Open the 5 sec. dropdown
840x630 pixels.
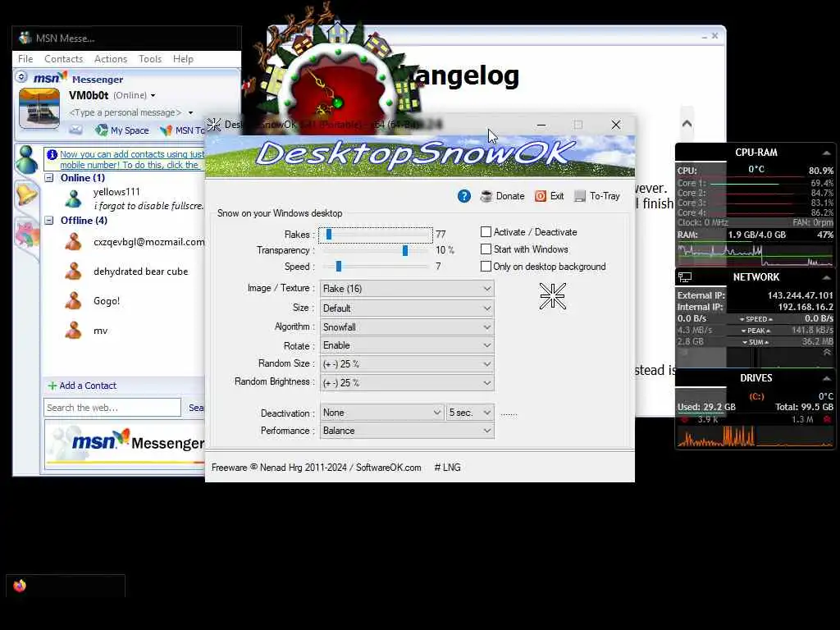470,413
